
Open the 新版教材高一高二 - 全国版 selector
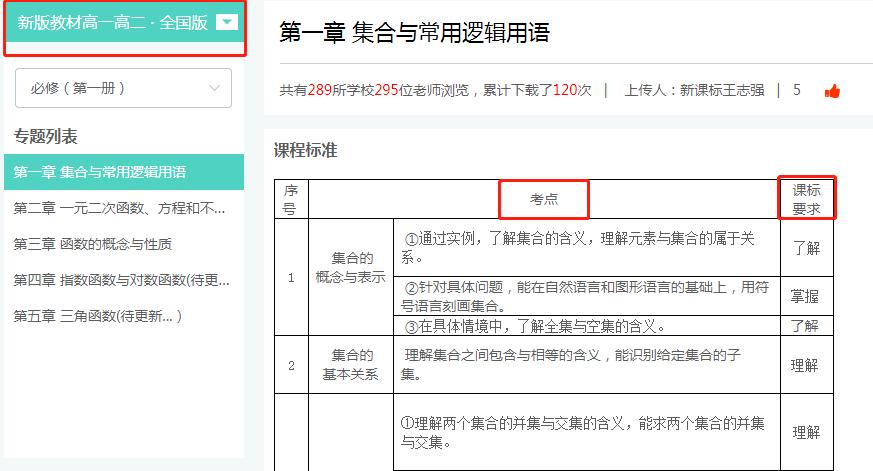click(x=112, y=23)
